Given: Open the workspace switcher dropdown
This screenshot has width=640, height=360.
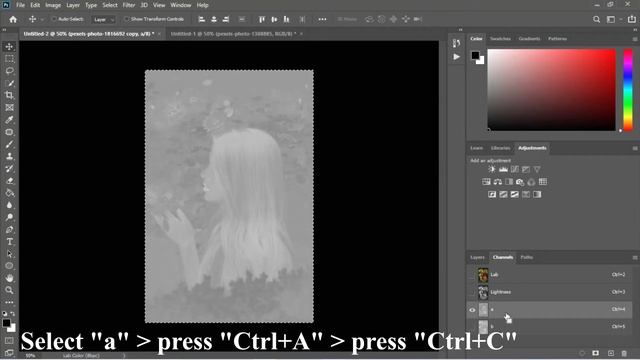Looking at the screenshot, I should (613, 19).
